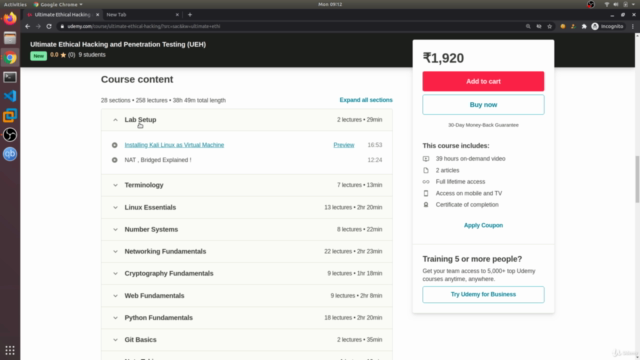Click the play icon beside NAT, Bridged Explained
Screen dimensions: 640x360
coord(115,160)
